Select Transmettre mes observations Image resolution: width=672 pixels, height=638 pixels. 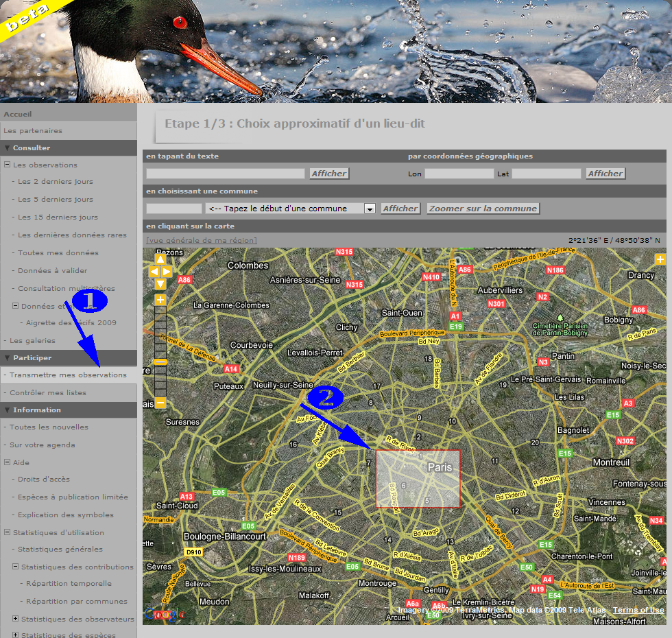tap(68, 375)
